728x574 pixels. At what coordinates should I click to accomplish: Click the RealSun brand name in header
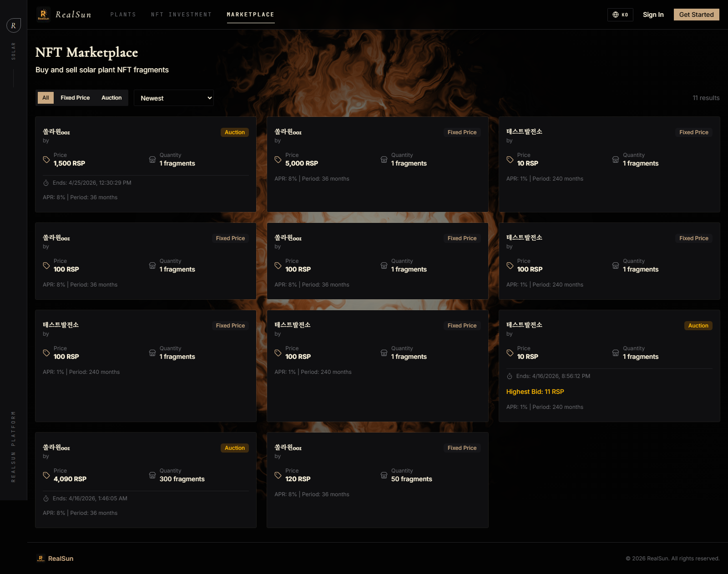[x=73, y=15]
